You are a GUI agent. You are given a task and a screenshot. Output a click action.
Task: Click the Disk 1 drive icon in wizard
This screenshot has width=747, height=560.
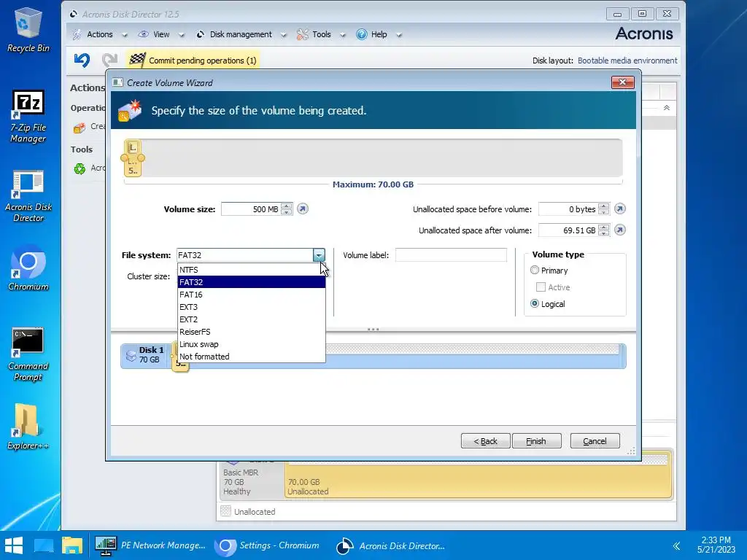(x=131, y=355)
